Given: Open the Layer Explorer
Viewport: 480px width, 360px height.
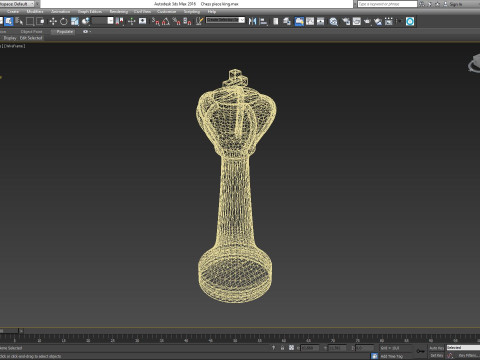Looking at the screenshot, I should click(287, 21).
